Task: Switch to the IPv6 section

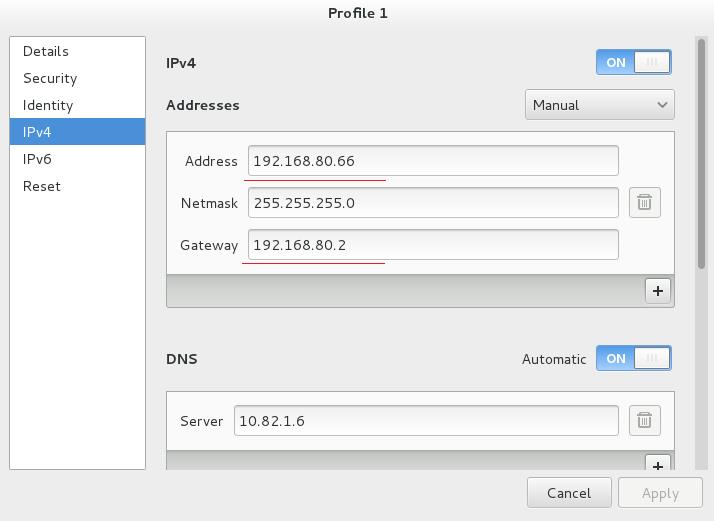Action: click(x=77, y=159)
